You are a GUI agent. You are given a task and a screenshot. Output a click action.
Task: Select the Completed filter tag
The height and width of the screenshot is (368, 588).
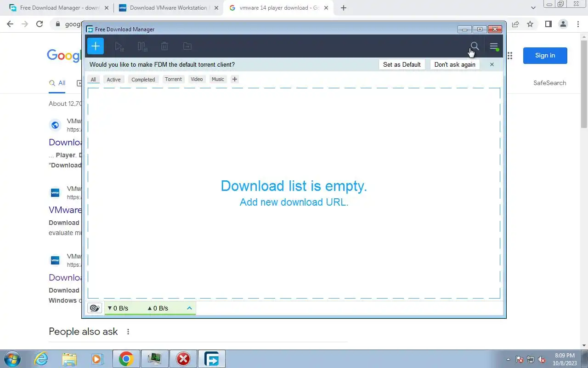click(x=143, y=80)
